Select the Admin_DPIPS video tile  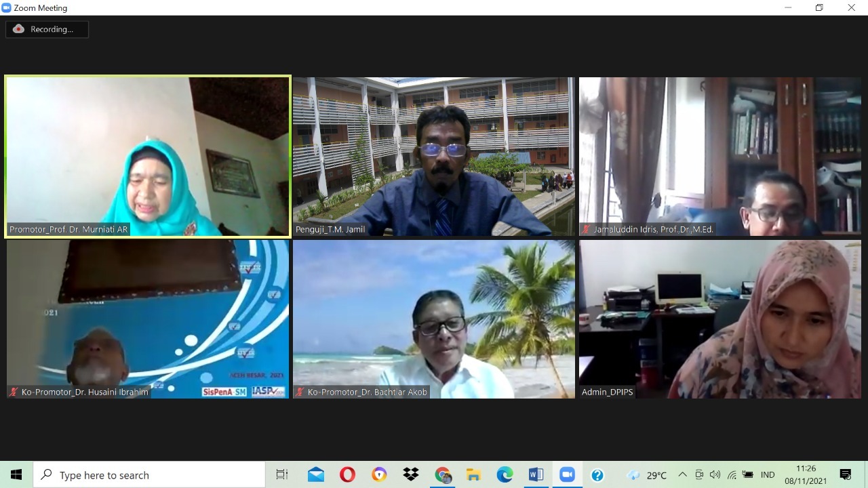click(x=720, y=319)
